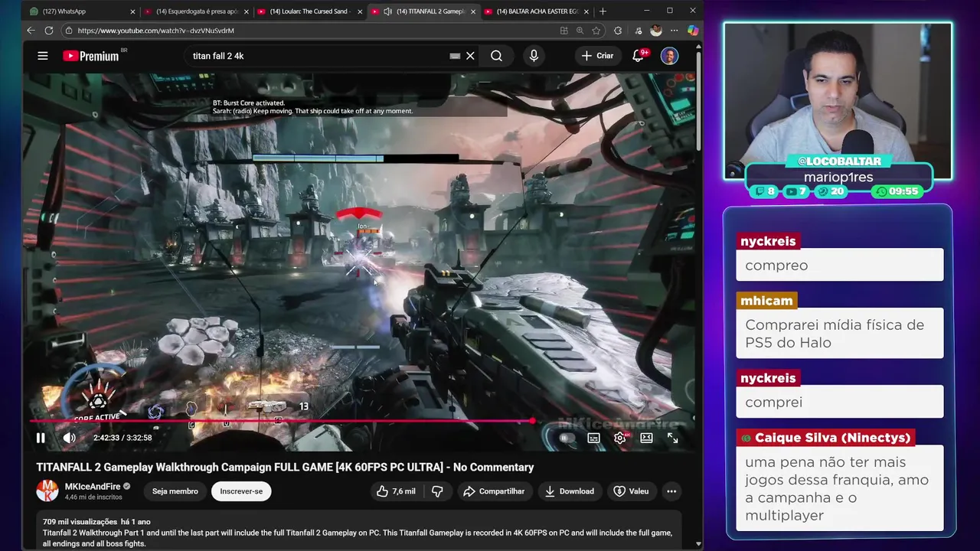Click the Seja membro button
The height and width of the screenshot is (551, 980).
[175, 491]
